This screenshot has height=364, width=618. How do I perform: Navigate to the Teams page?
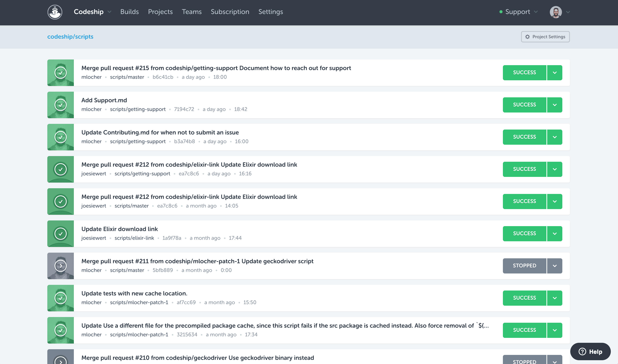(x=192, y=12)
